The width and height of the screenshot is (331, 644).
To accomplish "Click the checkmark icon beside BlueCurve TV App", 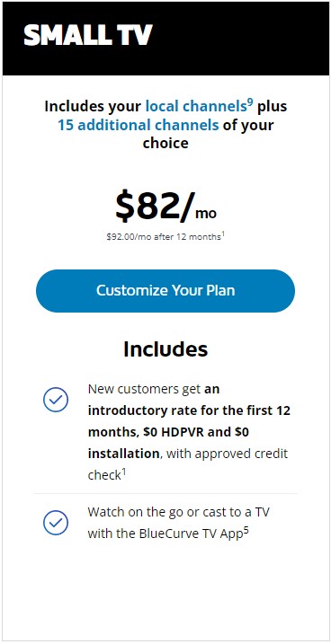I will [56, 523].
